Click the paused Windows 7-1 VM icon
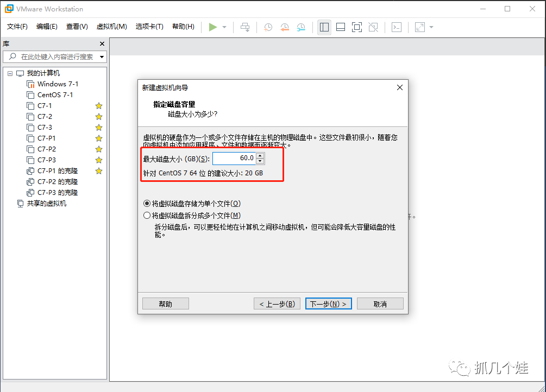Screen dimensions: 546x392 [30, 84]
